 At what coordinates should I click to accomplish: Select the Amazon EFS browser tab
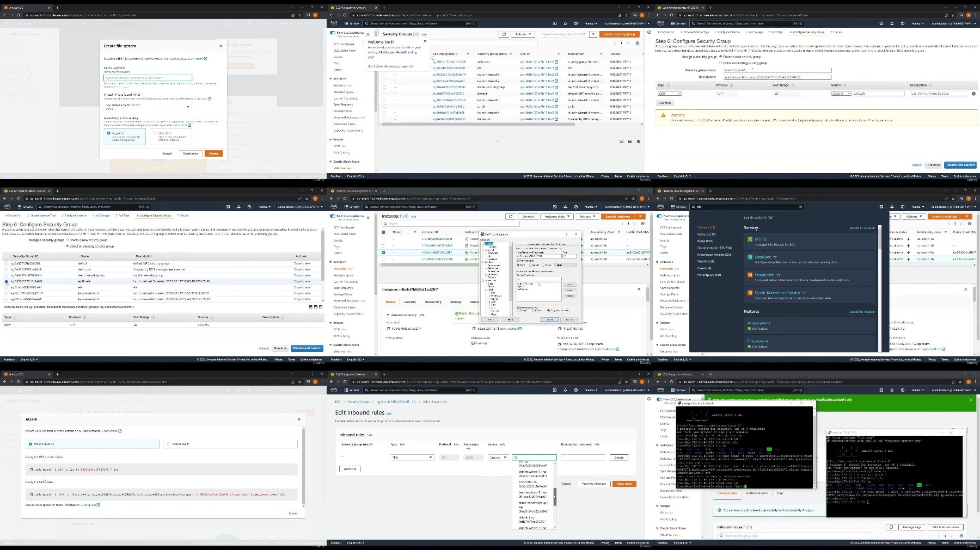tap(27, 8)
